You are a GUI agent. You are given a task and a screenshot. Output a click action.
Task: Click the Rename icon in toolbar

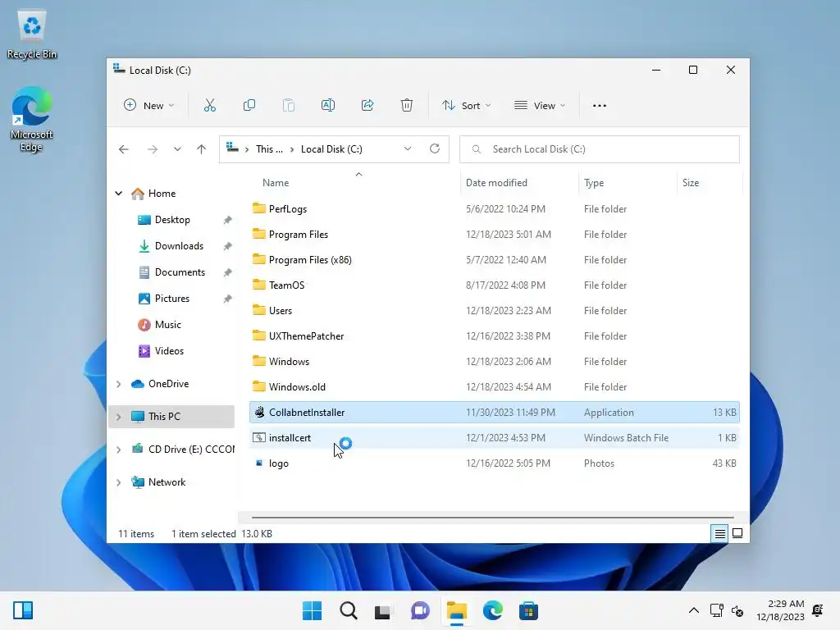pyautogui.click(x=328, y=106)
